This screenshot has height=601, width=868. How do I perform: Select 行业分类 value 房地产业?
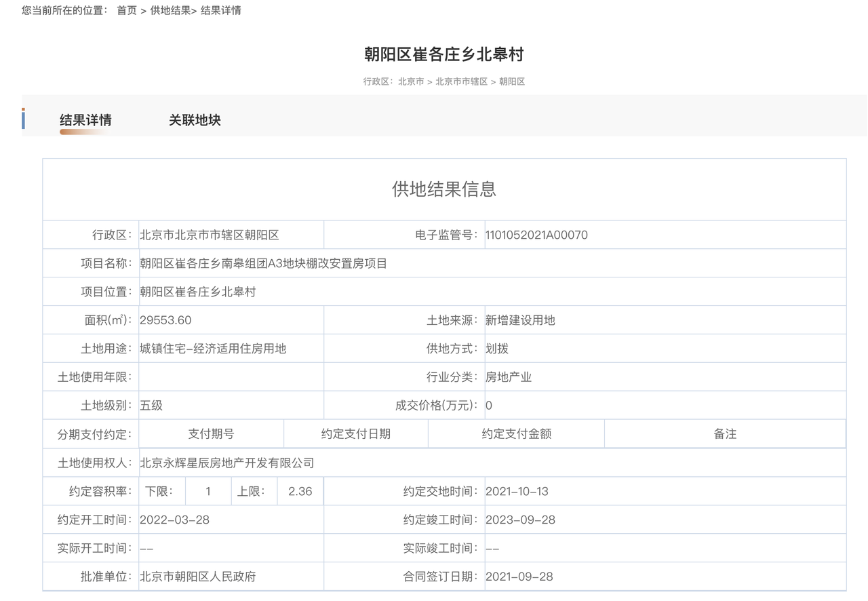(509, 378)
